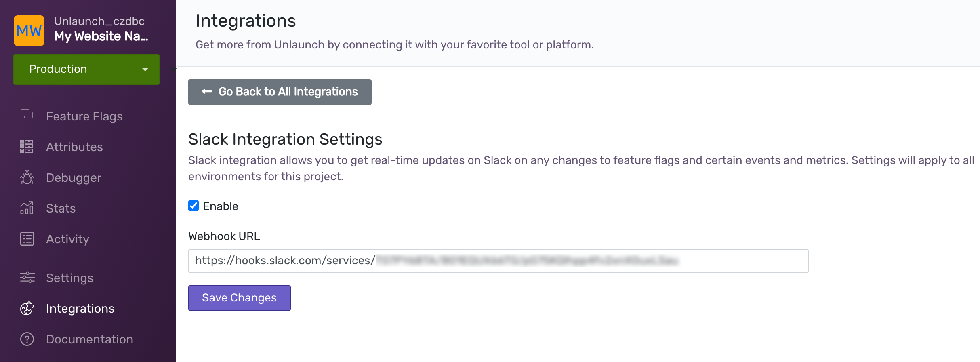Uncheck the Enable checkbox
Viewport: 980px width, 362px height.
[193, 206]
